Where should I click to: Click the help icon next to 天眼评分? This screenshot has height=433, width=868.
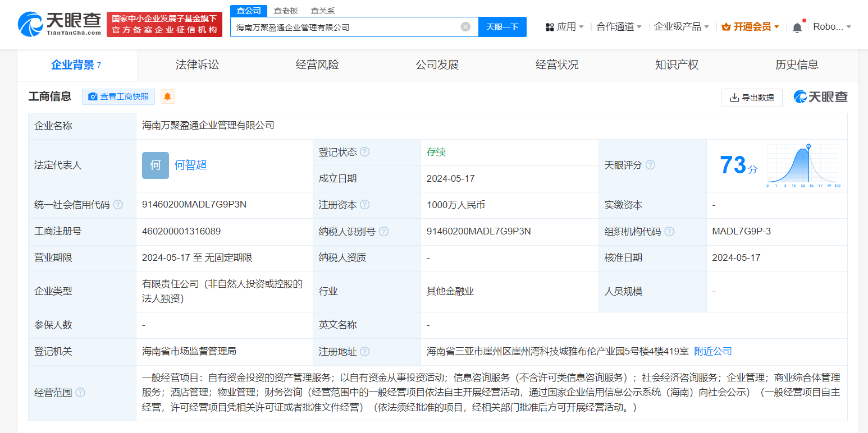click(x=650, y=165)
